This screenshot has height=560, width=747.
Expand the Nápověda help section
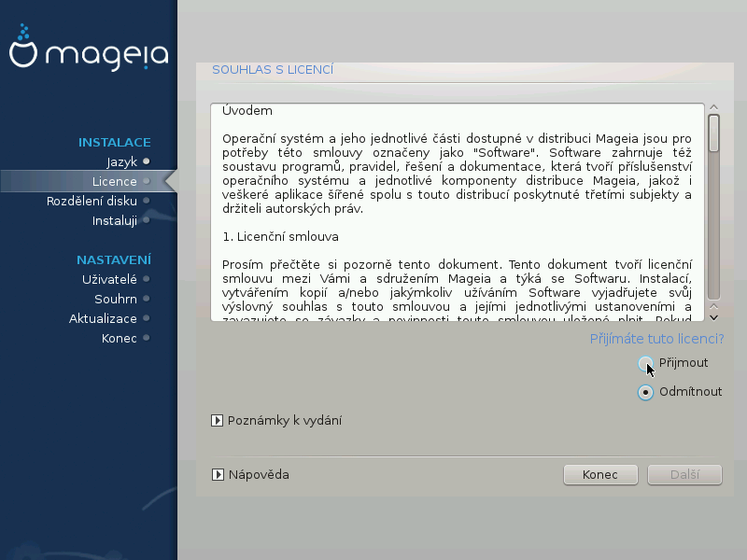point(218,475)
